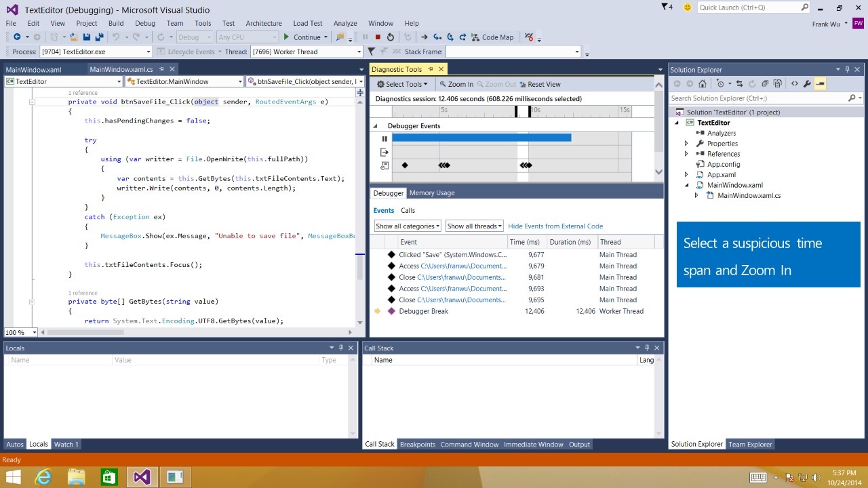The height and width of the screenshot is (488, 868).
Task: Stop debugging with the red square
Action: click(x=378, y=37)
